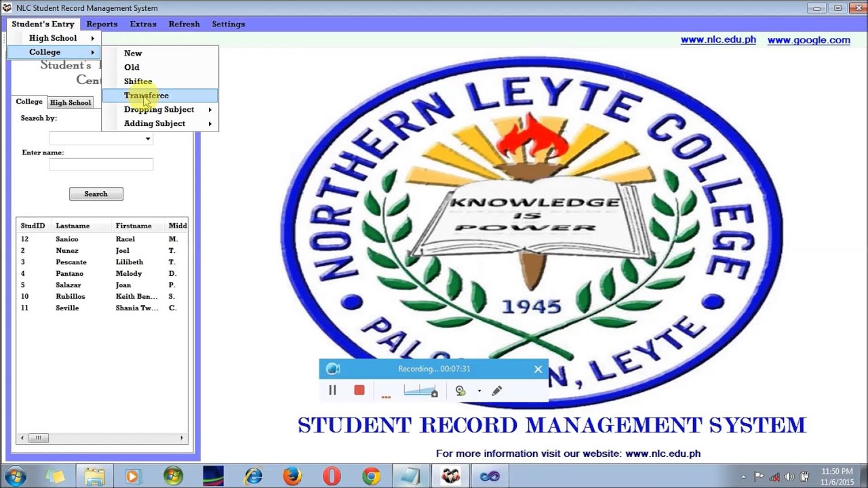Select the row for student Sanico
Image resolution: width=868 pixels, height=488 pixels.
(x=102, y=239)
